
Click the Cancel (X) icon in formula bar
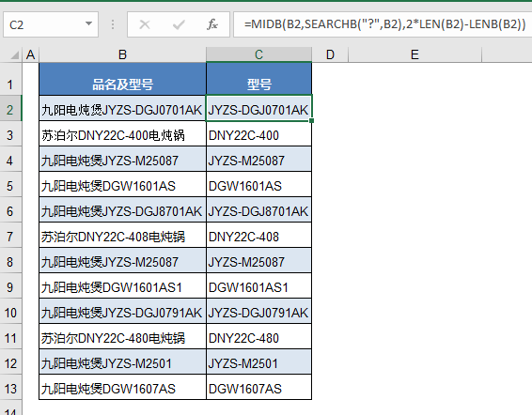pos(145,24)
